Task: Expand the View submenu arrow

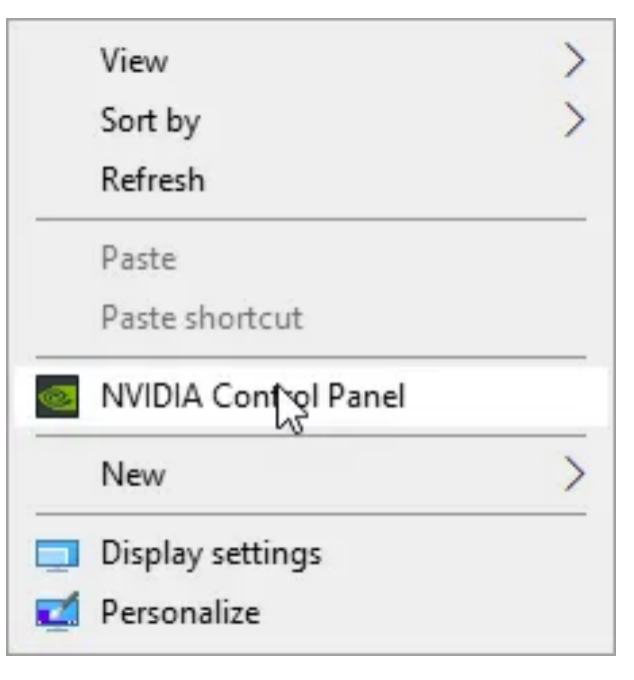Action: 575,60
